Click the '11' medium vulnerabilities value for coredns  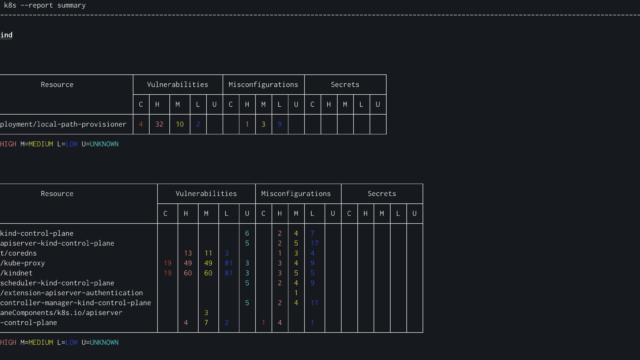click(208, 253)
